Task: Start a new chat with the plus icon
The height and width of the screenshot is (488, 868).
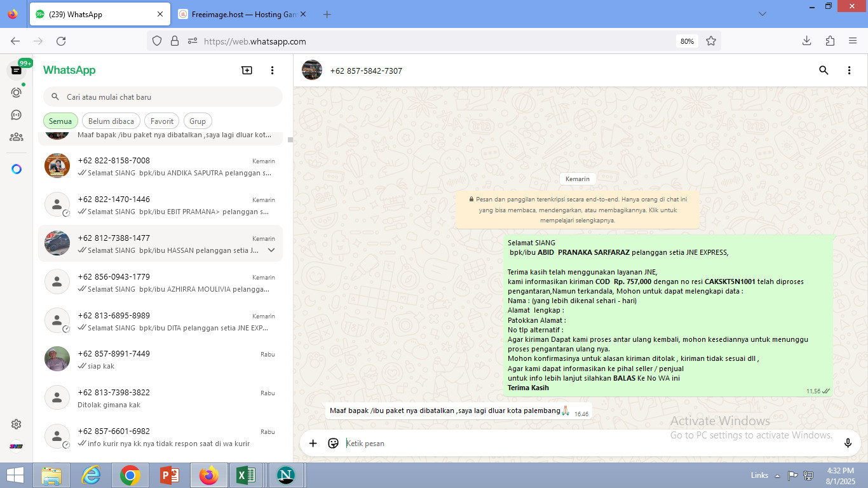Action: tap(247, 71)
